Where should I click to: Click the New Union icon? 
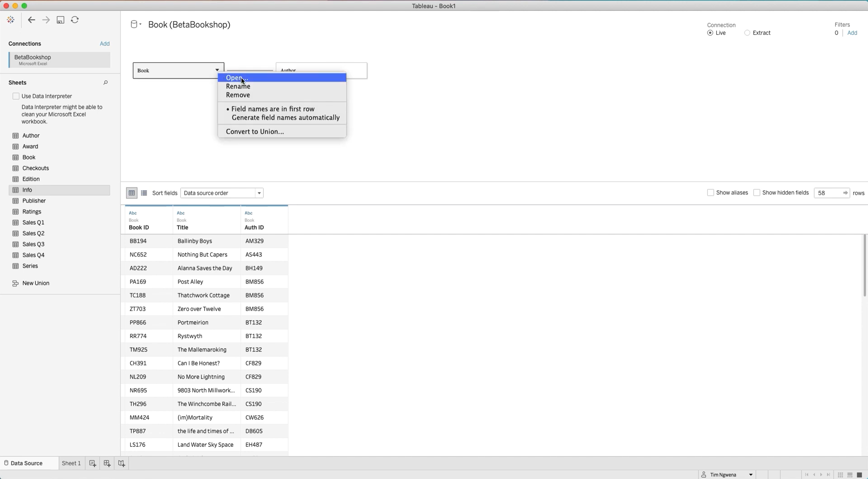(16, 283)
